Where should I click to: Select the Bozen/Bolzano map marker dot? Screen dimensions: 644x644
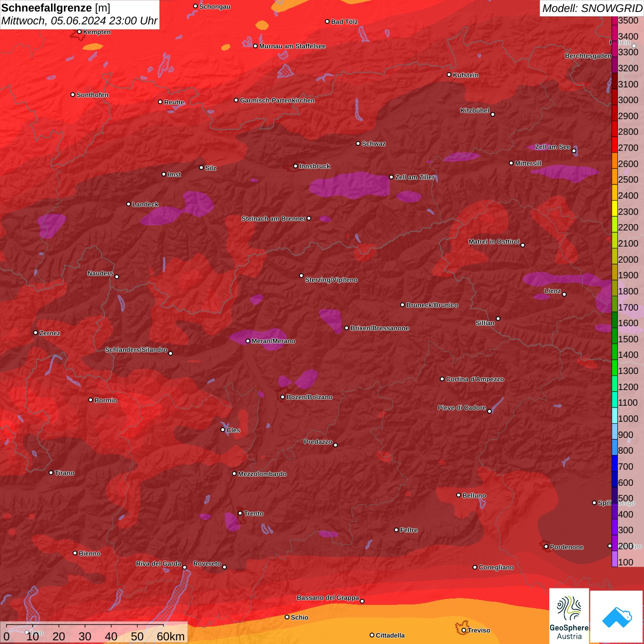(283, 397)
